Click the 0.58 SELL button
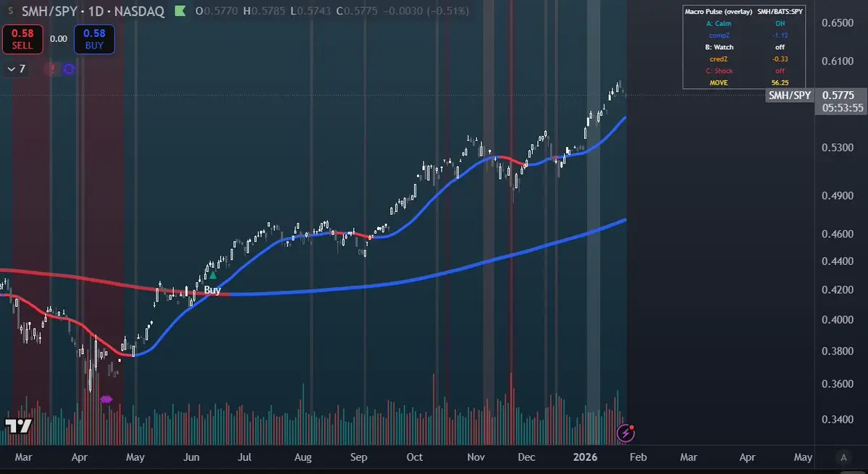The image size is (868, 474). pyautogui.click(x=22, y=39)
